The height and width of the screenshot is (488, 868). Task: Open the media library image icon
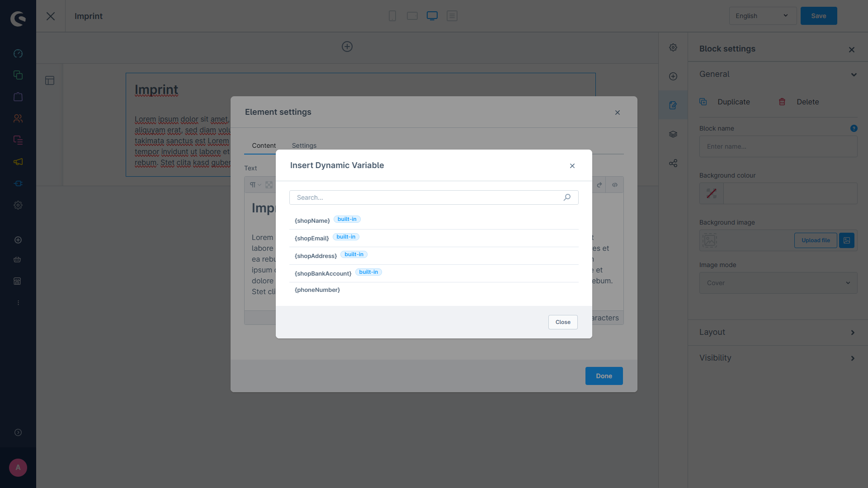point(847,240)
